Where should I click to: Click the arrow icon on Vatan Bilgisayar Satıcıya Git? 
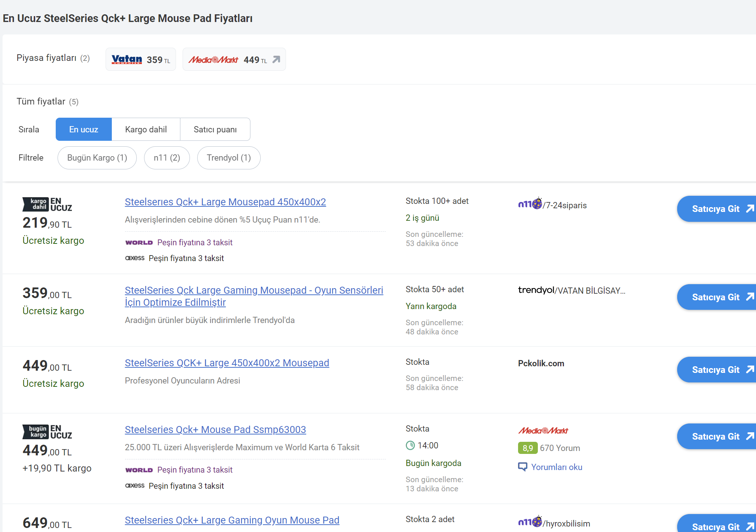[750, 297]
